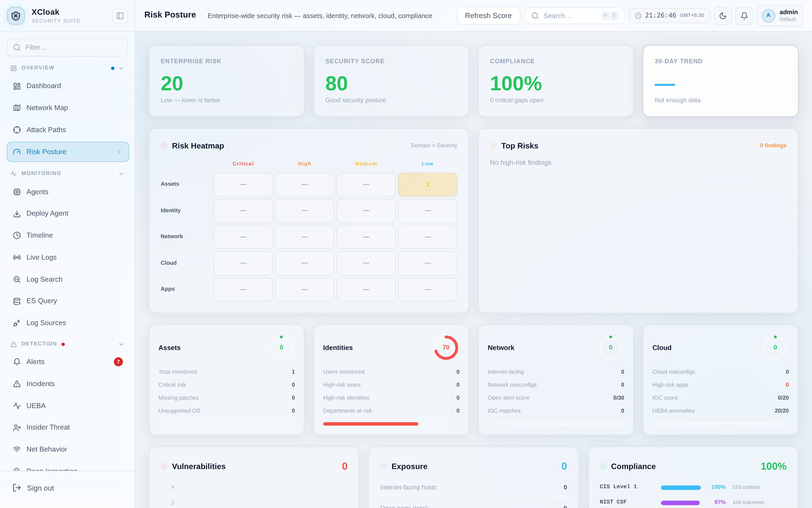
Task: Click the Enterprise Risk value 20
Action: coord(172,83)
